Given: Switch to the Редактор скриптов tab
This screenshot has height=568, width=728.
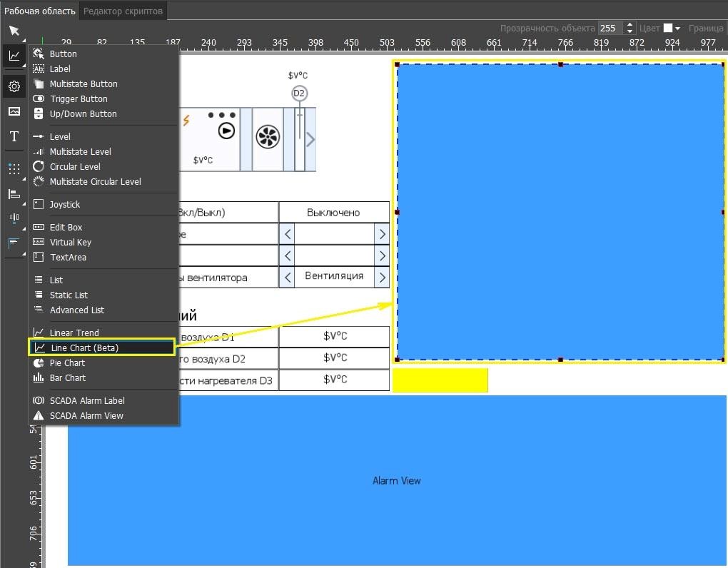Looking at the screenshot, I should 123,11.
